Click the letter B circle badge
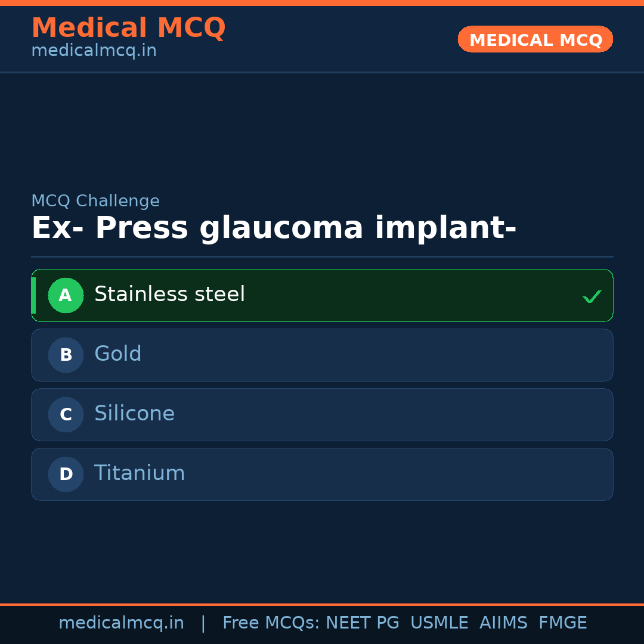Viewport: 644px width, 644px height. 66,355
